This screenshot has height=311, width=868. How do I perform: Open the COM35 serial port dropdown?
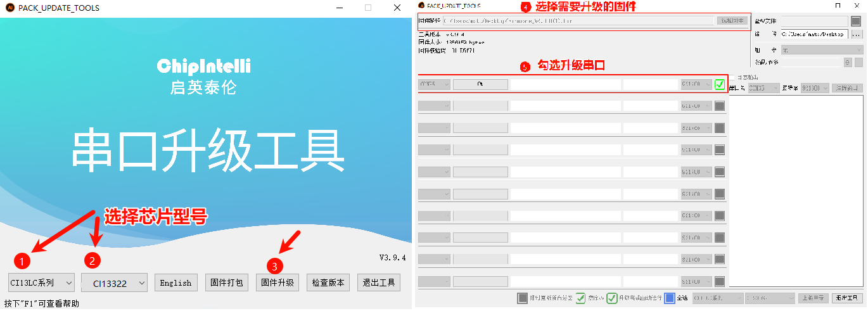point(763,88)
